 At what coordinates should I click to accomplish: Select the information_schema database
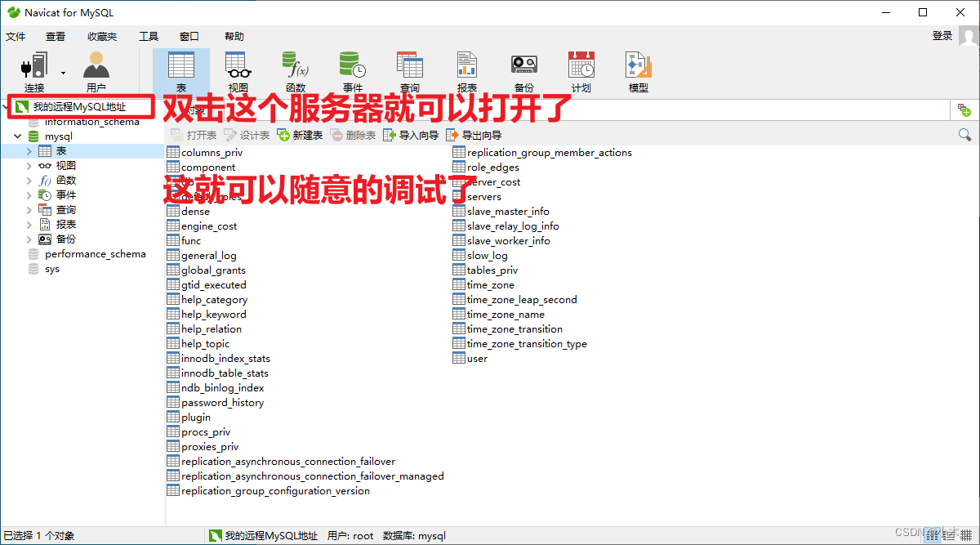pyautogui.click(x=91, y=122)
